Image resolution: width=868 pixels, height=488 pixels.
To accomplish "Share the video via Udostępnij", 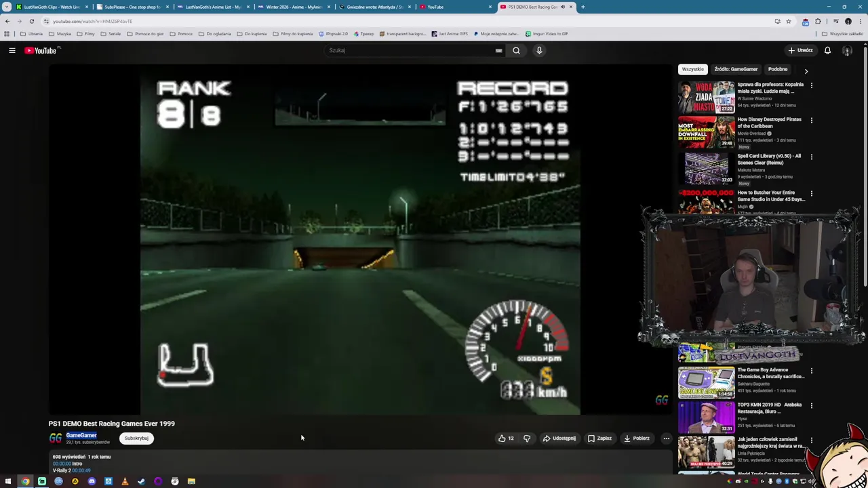I will [x=559, y=438].
